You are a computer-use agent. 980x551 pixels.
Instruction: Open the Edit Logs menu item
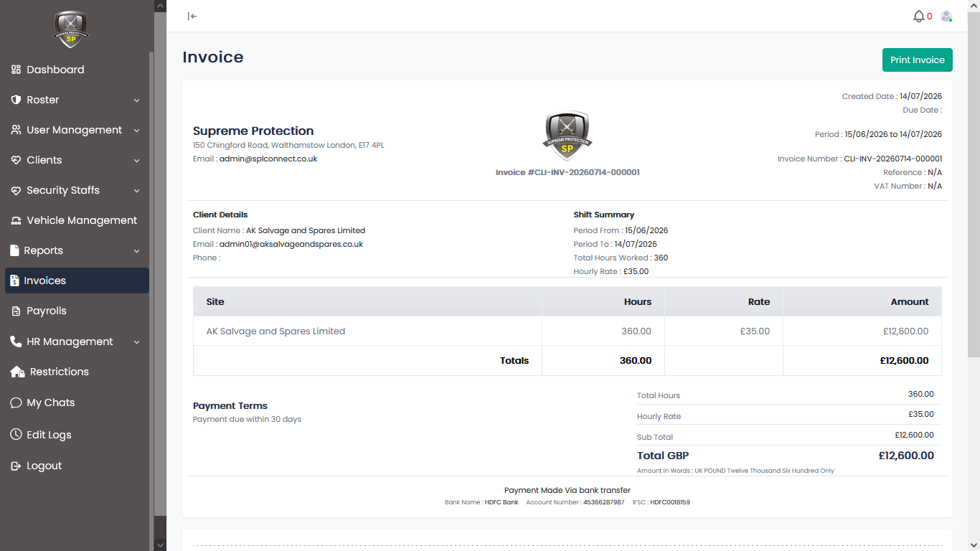point(77,435)
